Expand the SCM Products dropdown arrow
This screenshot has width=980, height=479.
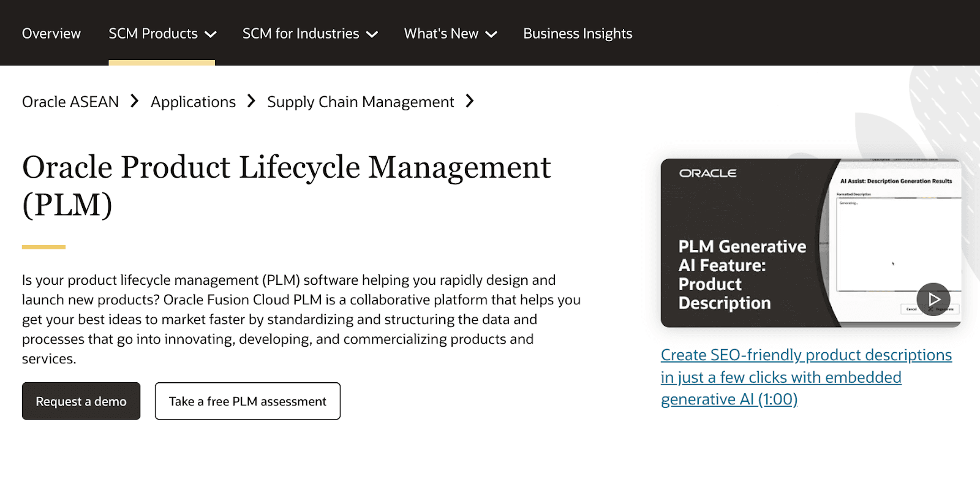(211, 35)
